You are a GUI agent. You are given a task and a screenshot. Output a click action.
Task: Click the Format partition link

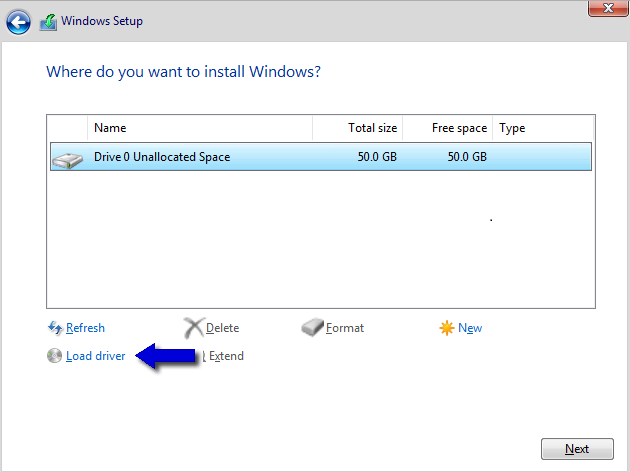point(345,328)
